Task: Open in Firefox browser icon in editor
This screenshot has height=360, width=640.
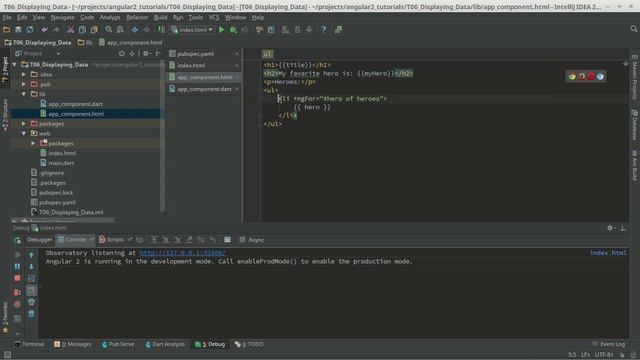Action: tap(581, 76)
